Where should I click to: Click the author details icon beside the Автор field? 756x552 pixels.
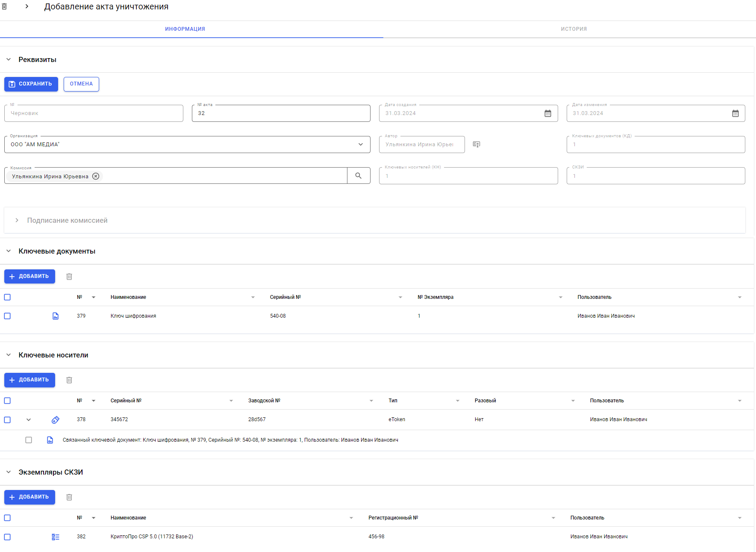tap(477, 145)
